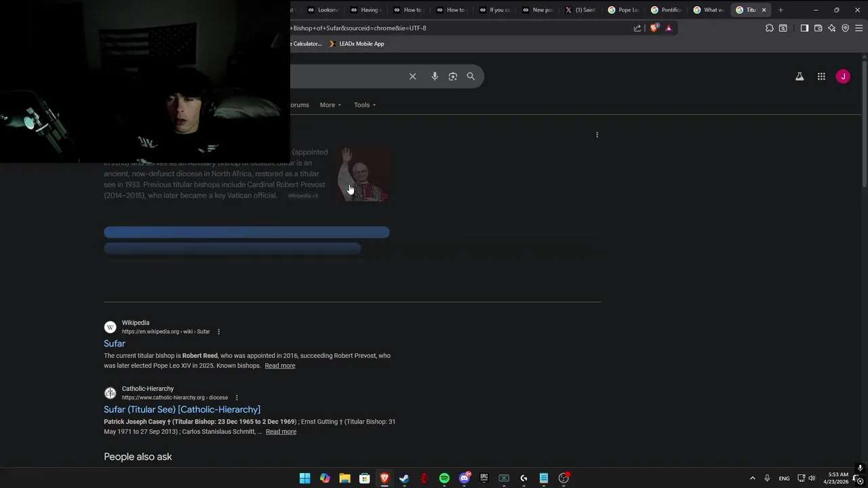The height and width of the screenshot is (488, 868).
Task: Open Epic Games launcher from taskbar
Action: click(x=484, y=479)
